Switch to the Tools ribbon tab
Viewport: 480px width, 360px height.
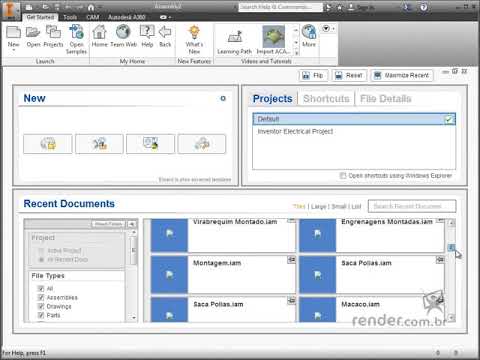tap(70, 17)
